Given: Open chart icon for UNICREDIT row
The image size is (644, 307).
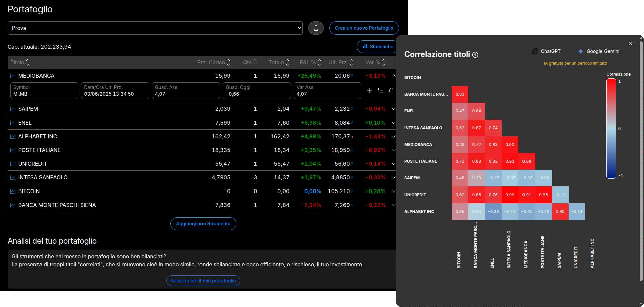Looking at the screenshot, I should (x=13, y=164).
